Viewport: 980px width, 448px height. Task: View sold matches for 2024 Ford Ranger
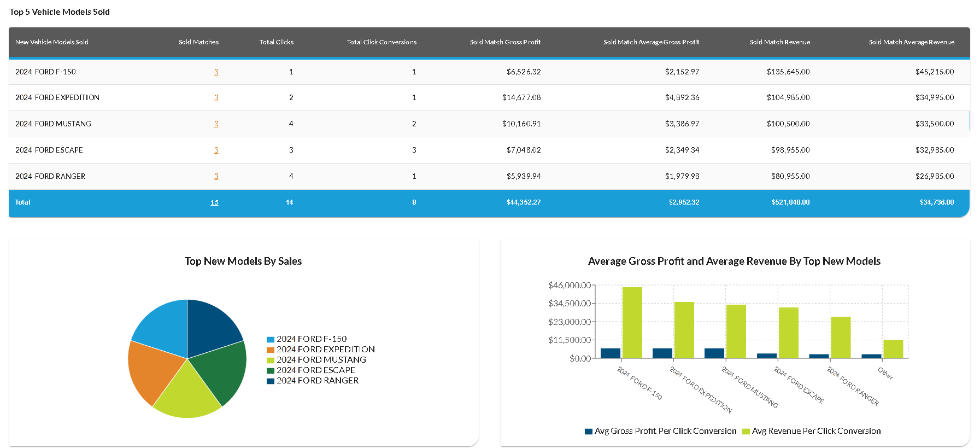pyautogui.click(x=216, y=177)
